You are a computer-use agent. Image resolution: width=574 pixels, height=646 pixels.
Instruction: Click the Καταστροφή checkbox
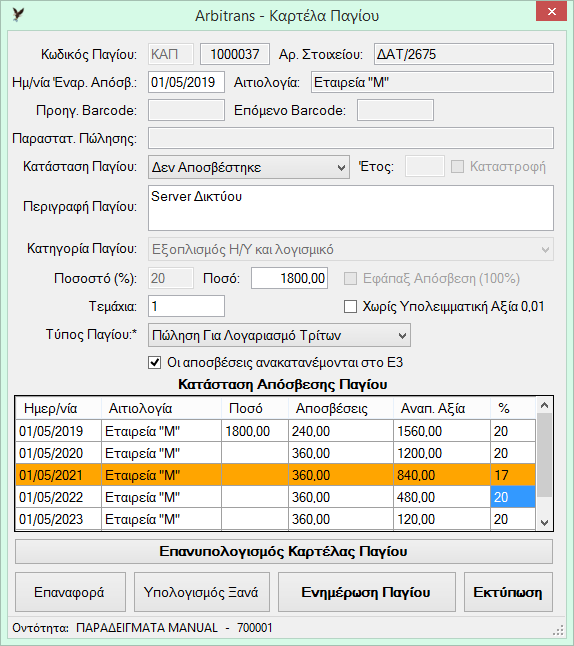457,167
